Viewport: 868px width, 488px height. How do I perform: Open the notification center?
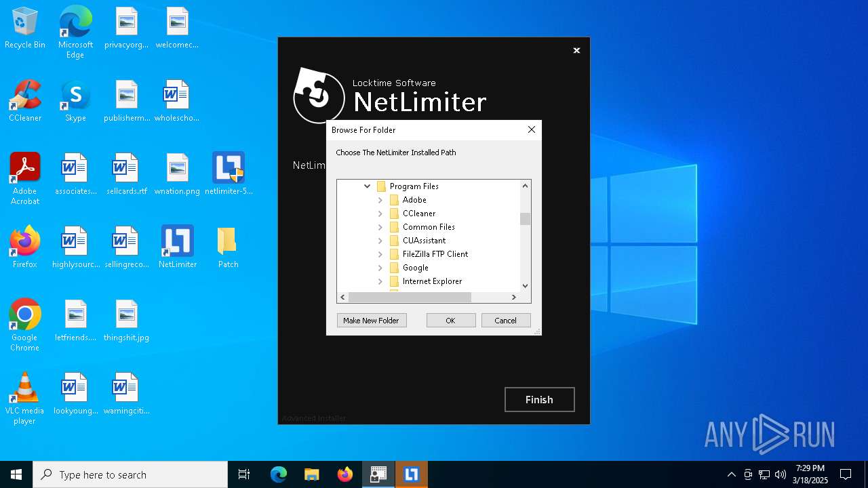point(846,474)
